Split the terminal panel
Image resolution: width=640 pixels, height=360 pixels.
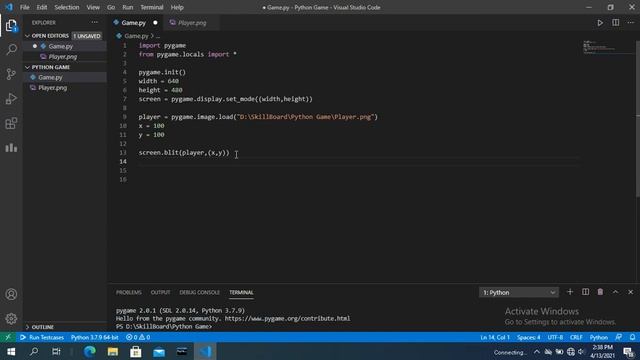coord(585,292)
